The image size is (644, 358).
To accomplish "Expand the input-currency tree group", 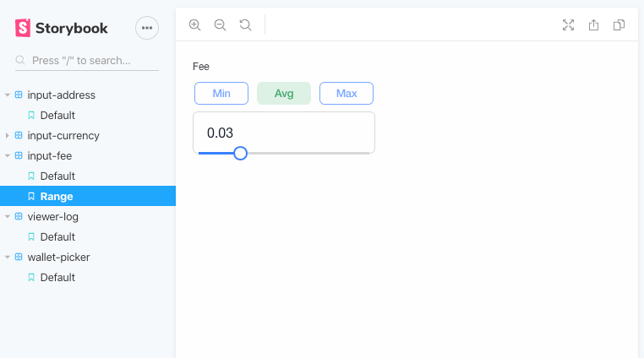I will [x=7, y=135].
